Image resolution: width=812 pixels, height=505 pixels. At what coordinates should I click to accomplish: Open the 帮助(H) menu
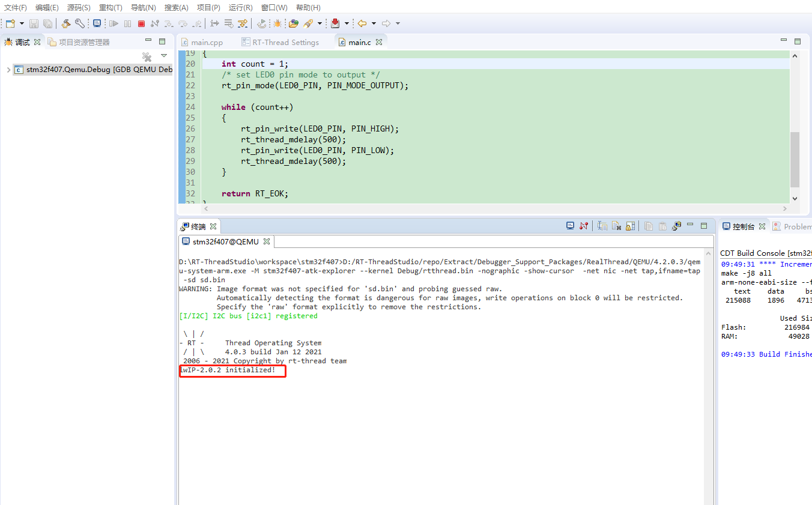click(x=308, y=7)
